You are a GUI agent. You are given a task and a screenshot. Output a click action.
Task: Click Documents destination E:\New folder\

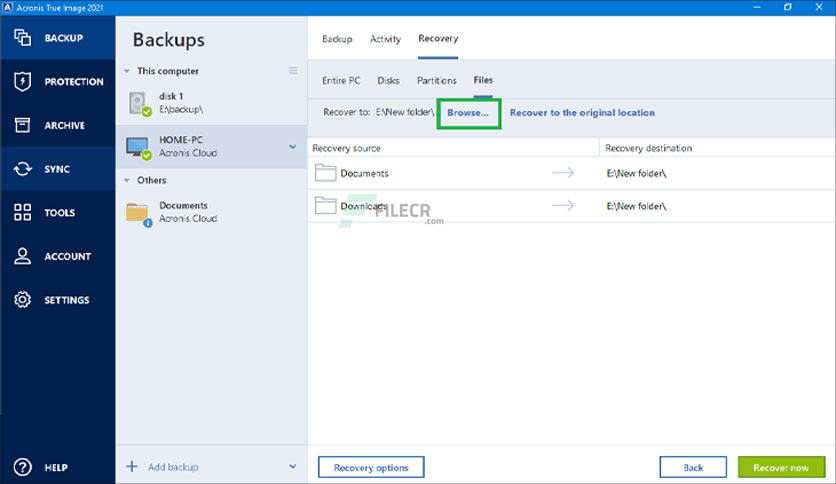(637, 173)
